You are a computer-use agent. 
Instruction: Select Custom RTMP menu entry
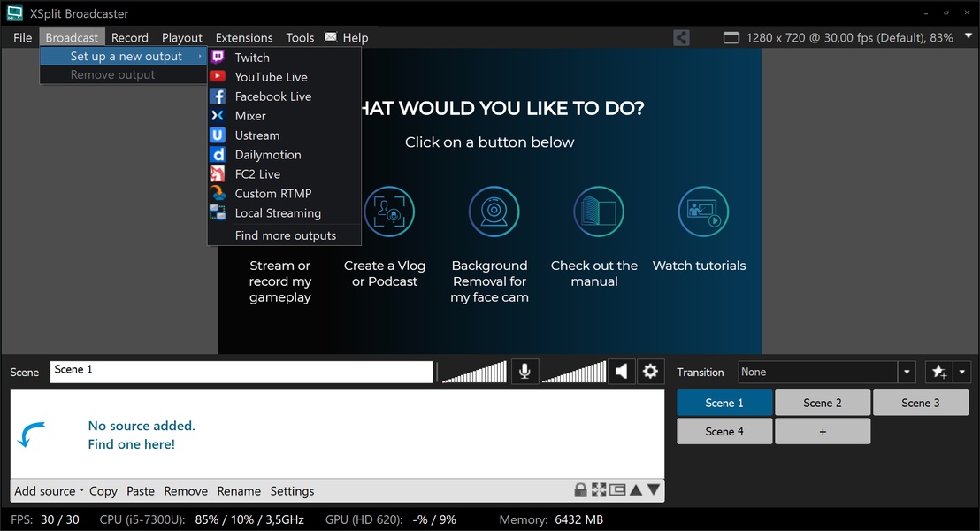pos(272,194)
